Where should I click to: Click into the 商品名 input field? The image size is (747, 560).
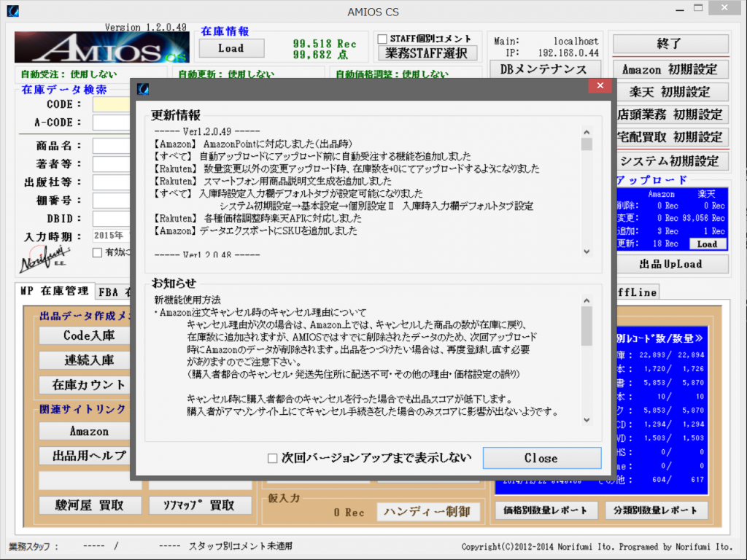pyautogui.click(x=112, y=146)
